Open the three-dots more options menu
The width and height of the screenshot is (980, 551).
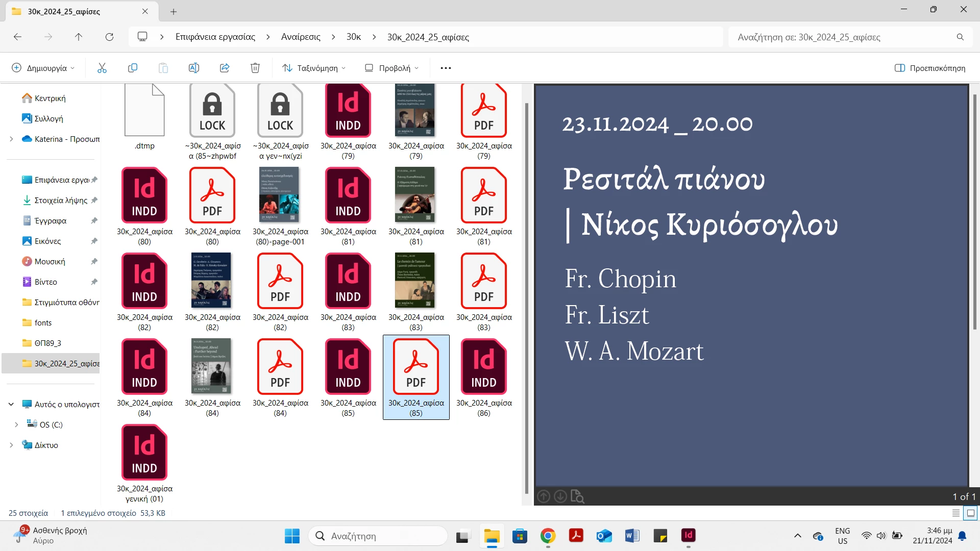point(446,68)
